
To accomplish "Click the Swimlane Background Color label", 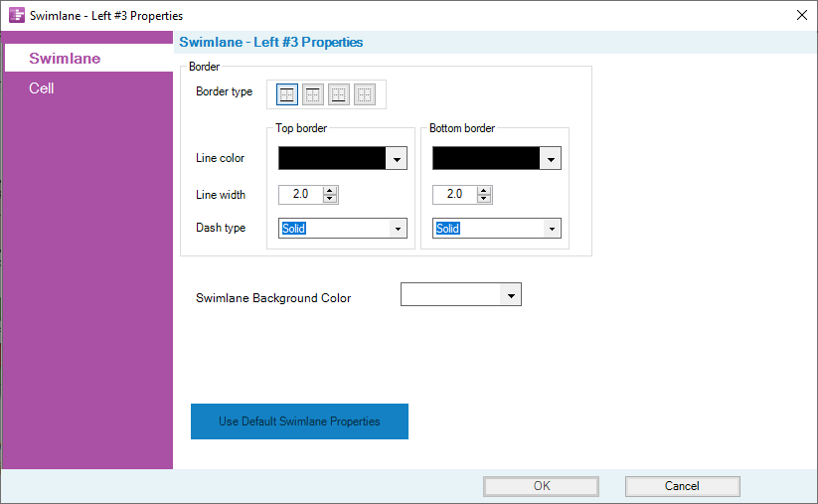I will click(x=273, y=298).
